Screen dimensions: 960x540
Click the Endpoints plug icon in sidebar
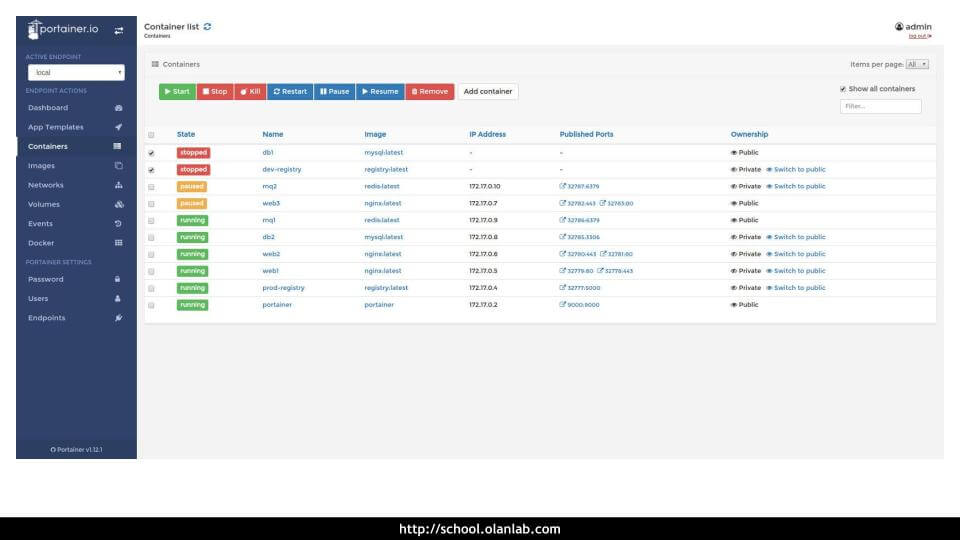click(118, 318)
